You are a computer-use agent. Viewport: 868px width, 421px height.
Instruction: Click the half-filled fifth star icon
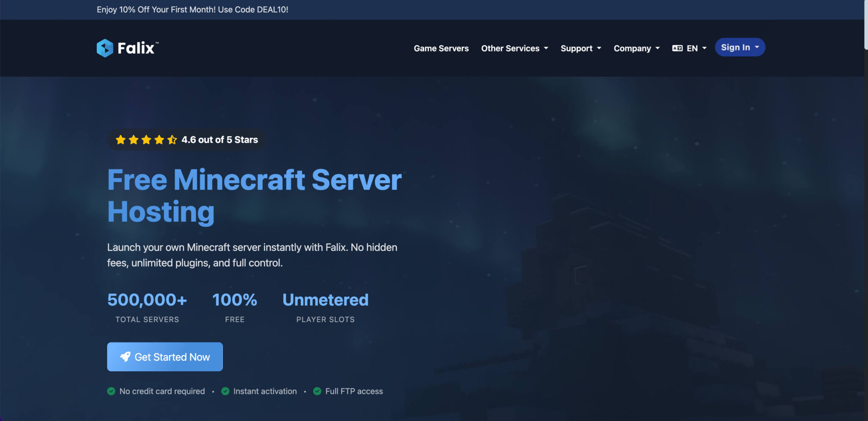(x=172, y=139)
